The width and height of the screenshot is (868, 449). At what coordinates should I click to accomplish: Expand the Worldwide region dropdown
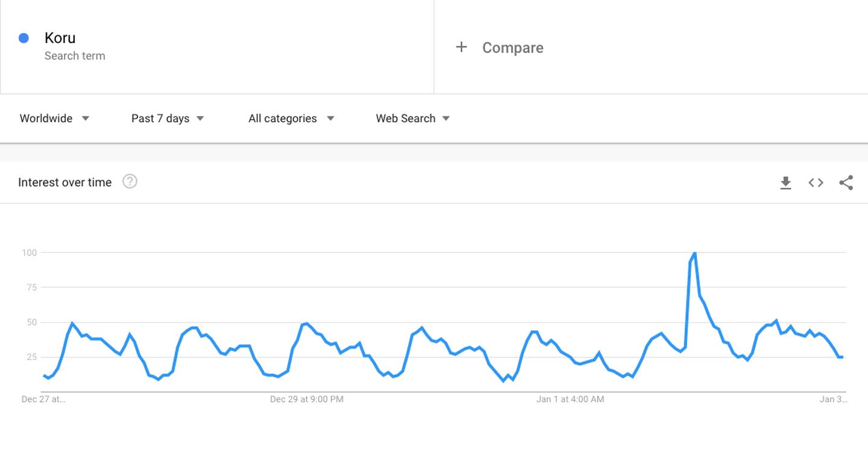click(x=54, y=119)
